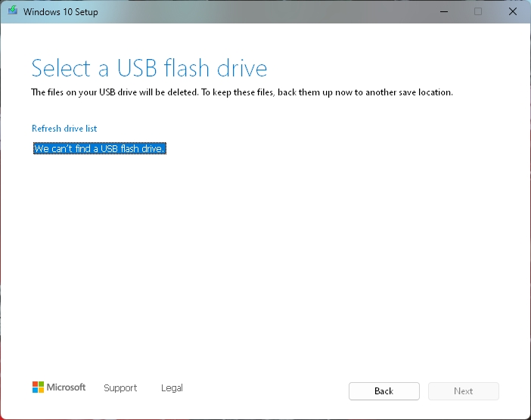
Task: Click the "Select a USB flash drive" heading
Action: [149, 68]
